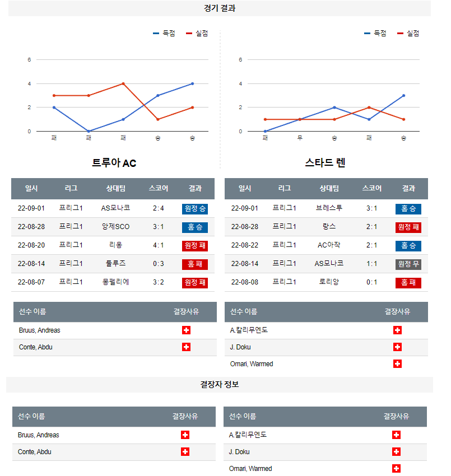The image size is (451, 476).
Task: Click the 3:2 score cell
Action: pyautogui.click(x=158, y=282)
